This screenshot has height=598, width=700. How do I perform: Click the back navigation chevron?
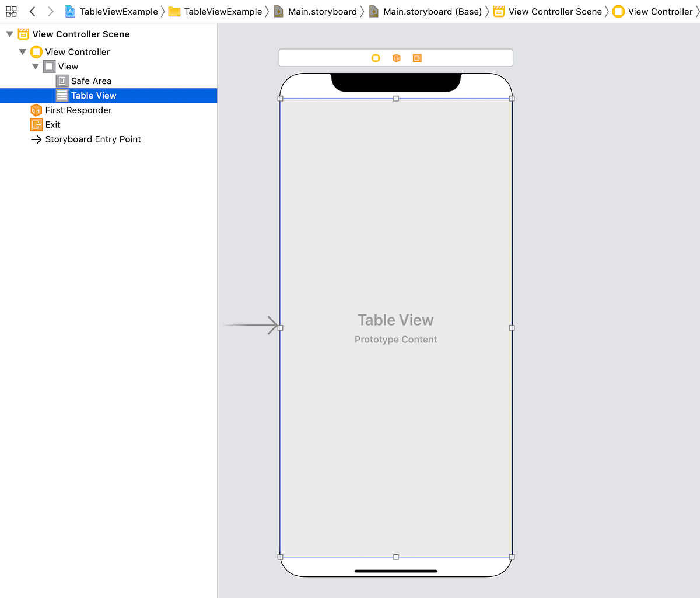[x=32, y=11]
